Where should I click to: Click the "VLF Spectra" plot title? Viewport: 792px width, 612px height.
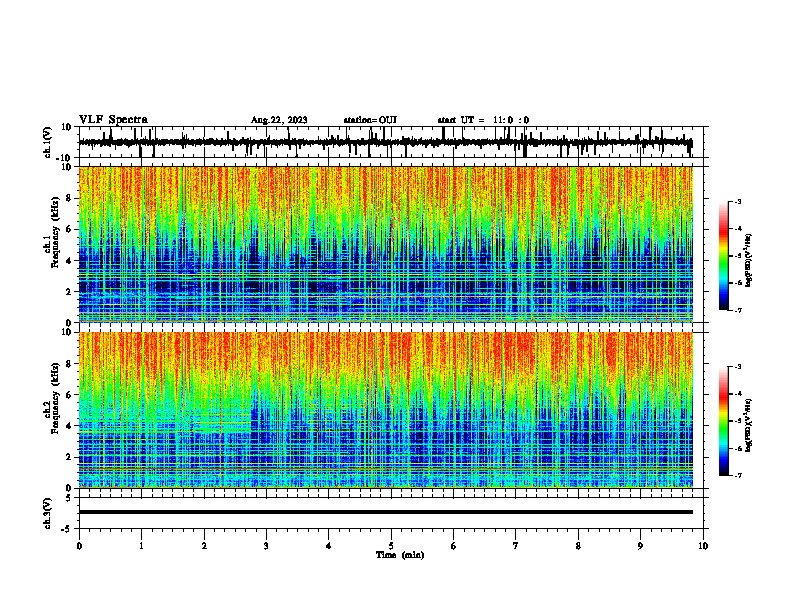113,120
